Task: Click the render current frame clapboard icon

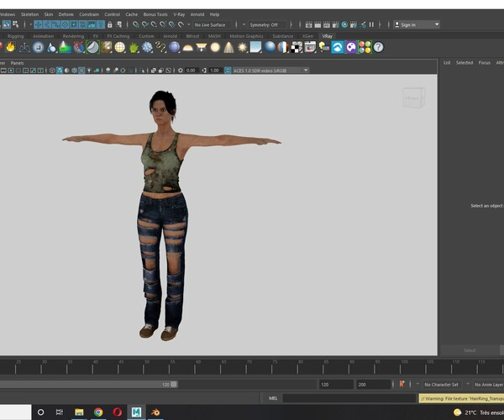Action: 318,24
